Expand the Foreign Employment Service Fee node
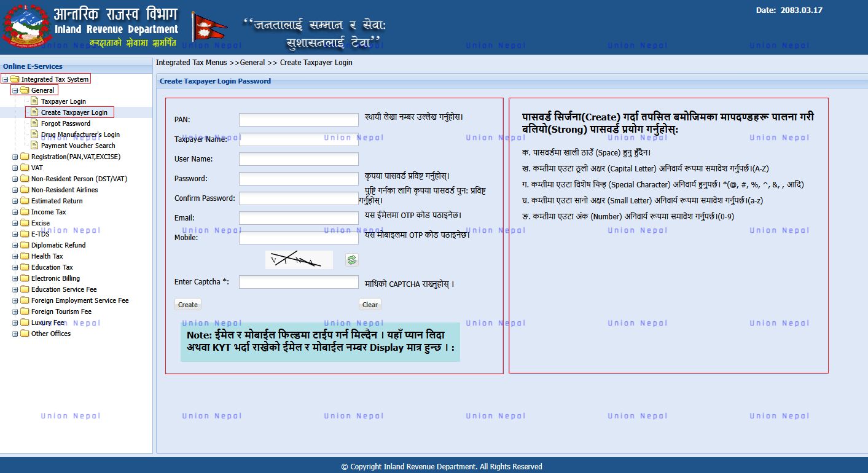 (15, 300)
